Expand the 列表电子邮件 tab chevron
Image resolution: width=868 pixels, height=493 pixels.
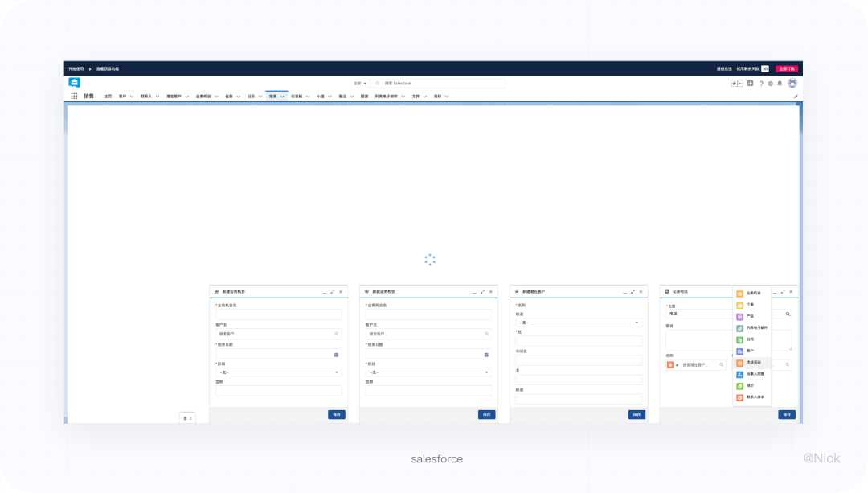tap(403, 97)
